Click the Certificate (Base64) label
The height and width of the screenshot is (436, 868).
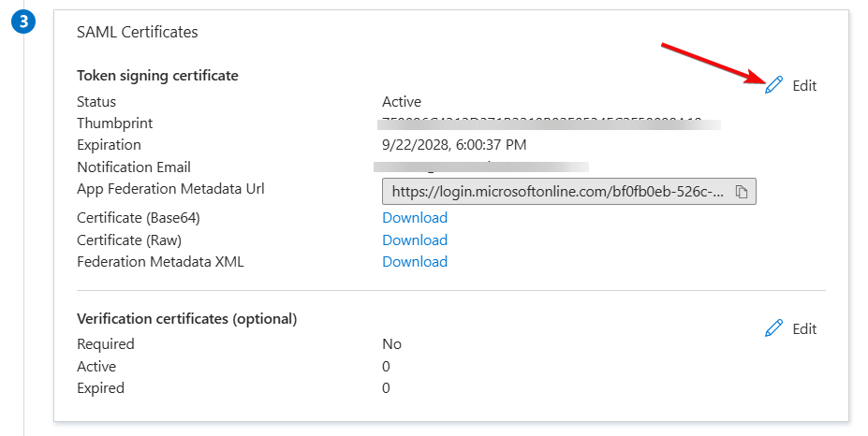click(139, 218)
